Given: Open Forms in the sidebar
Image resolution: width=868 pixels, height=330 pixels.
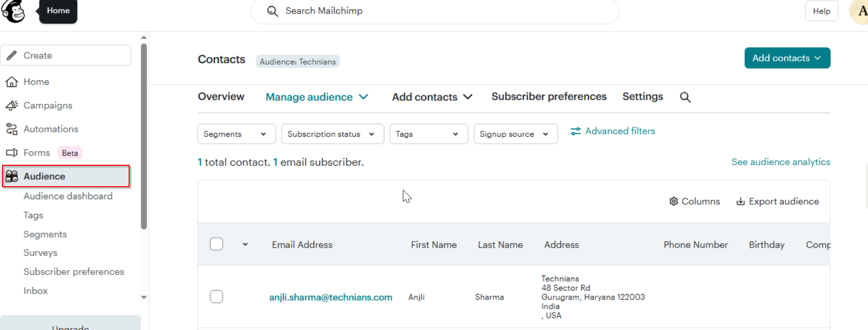Looking at the screenshot, I should point(37,153).
